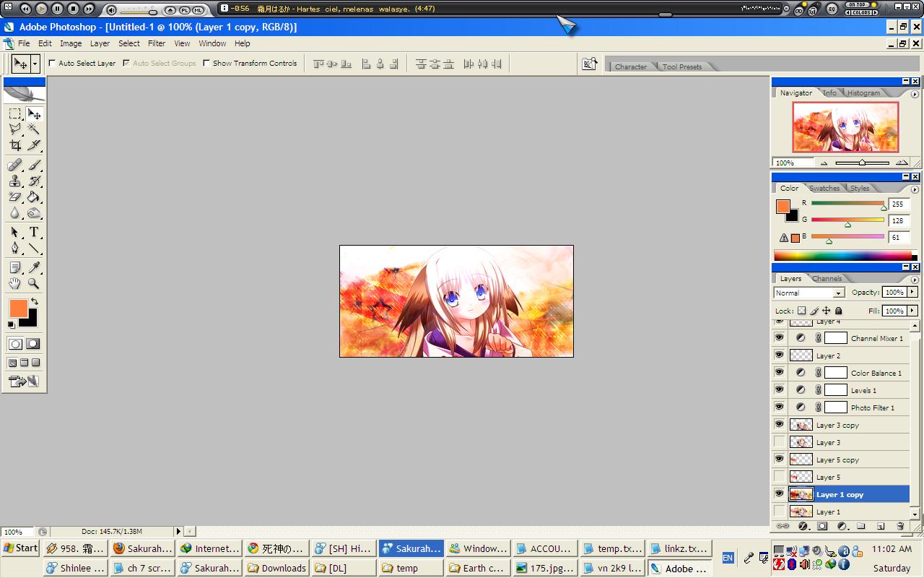Swap foreground and background colors

pos(35,301)
